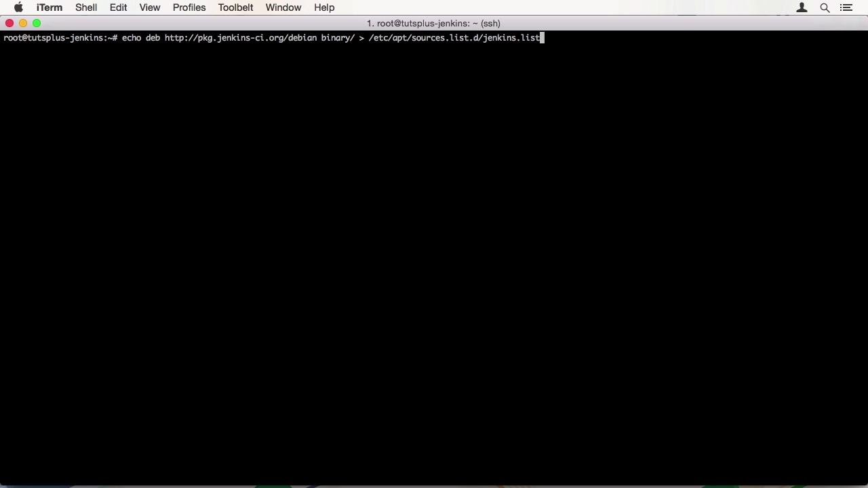Open the Profiles menu
This screenshot has height=488, width=868.
[x=189, y=7]
